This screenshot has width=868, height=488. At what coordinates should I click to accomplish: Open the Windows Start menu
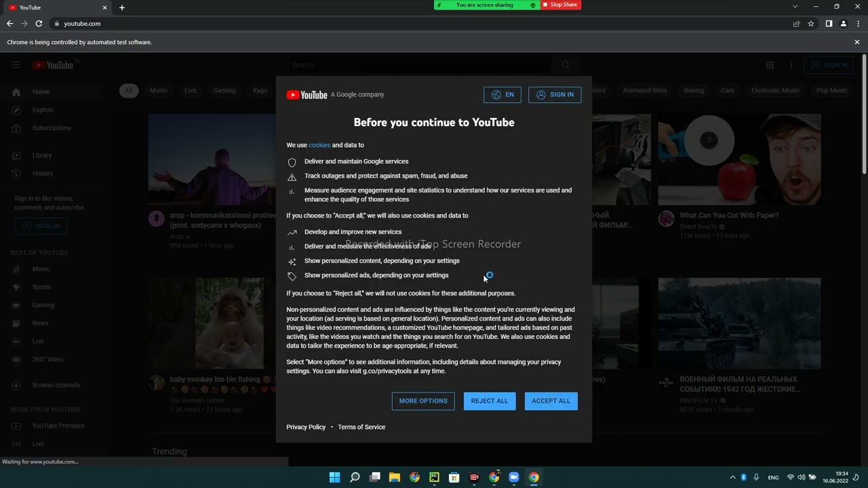334,477
